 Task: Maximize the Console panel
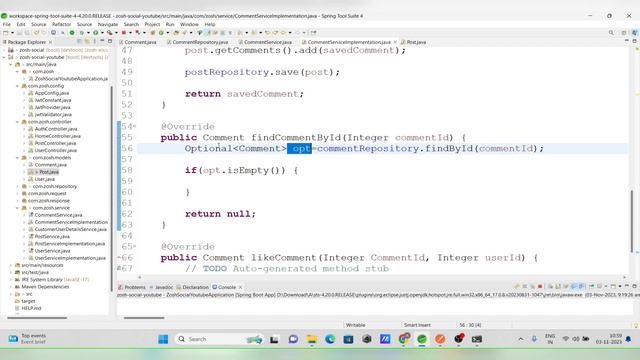(634, 286)
